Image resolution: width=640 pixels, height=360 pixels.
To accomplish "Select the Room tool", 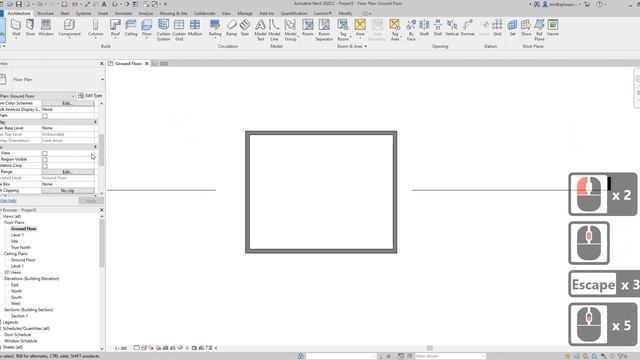I will click(x=308, y=28).
